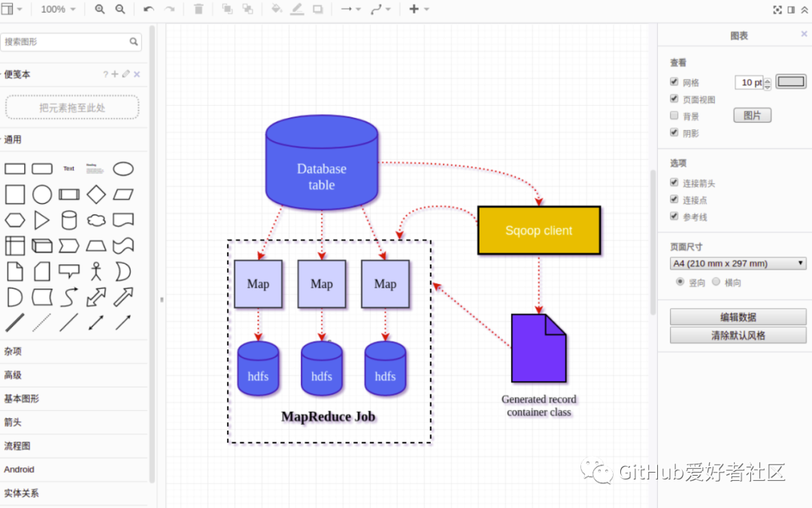The height and width of the screenshot is (508, 812).
Task: Redo the last action
Action: (x=169, y=9)
